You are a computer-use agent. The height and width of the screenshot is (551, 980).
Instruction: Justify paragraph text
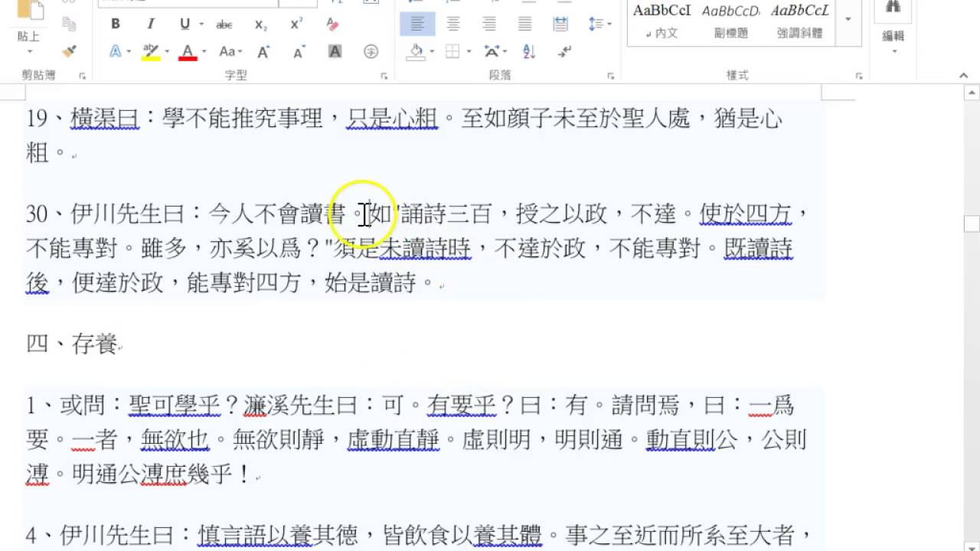tap(524, 24)
